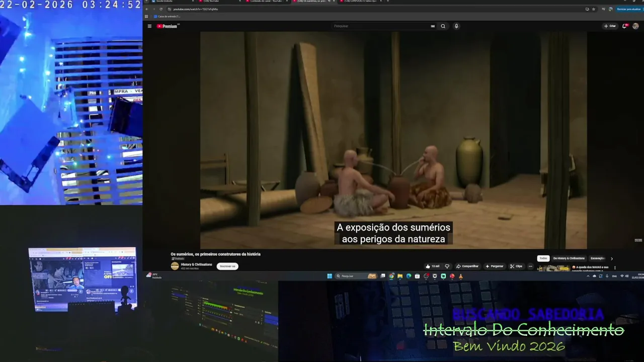The width and height of the screenshot is (644, 362).
Task: Click the YouTube Premium logo
Action: pyautogui.click(x=167, y=26)
